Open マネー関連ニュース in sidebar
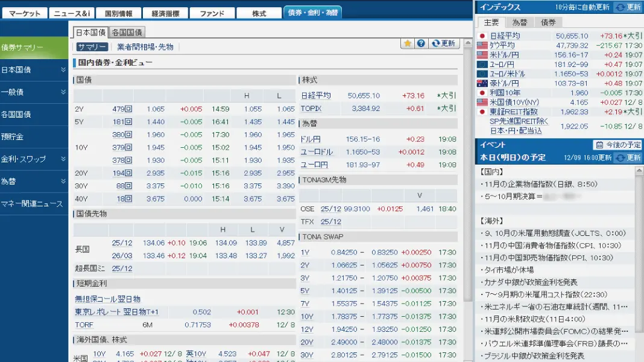The height and width of the screenshot is (362, 644). [x=34, y=204]
